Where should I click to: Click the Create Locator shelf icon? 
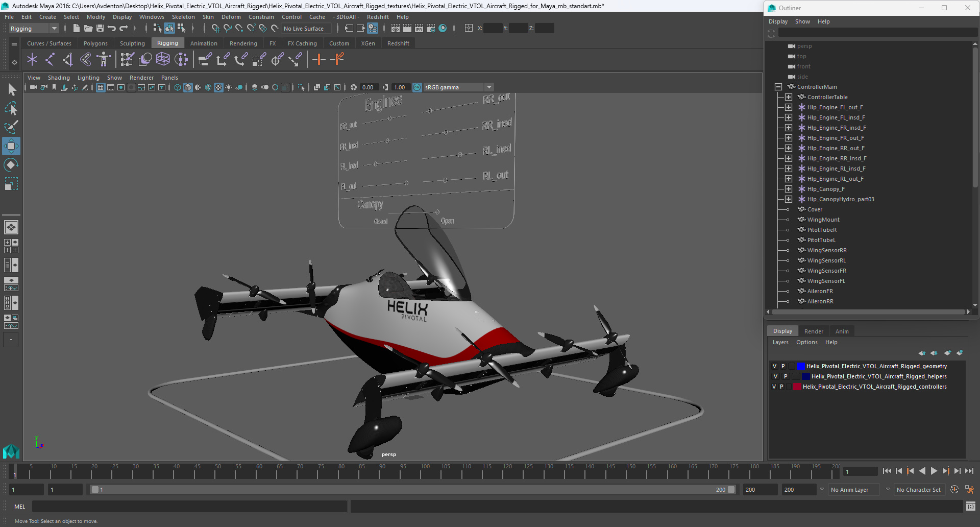[x=32, y=60]
